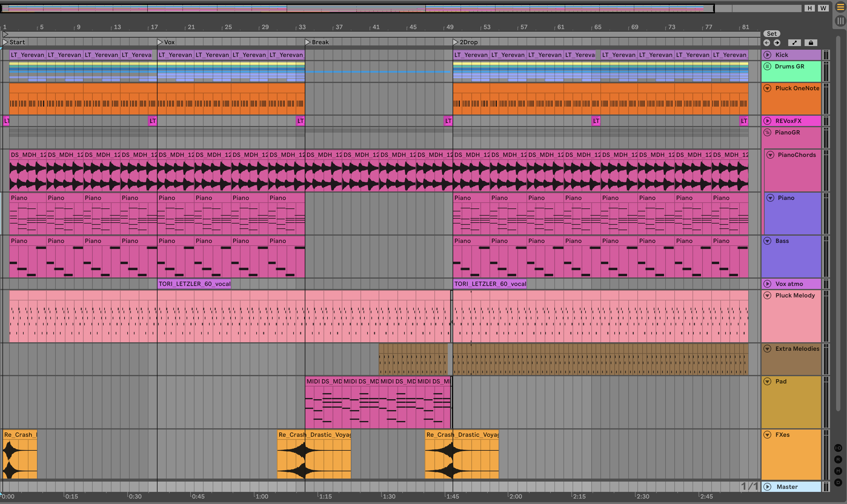The height and width of the screenshot is (504, 847).
Task: Click the H optimize height button
Action: pyautogui.click(x=810, y=8)
